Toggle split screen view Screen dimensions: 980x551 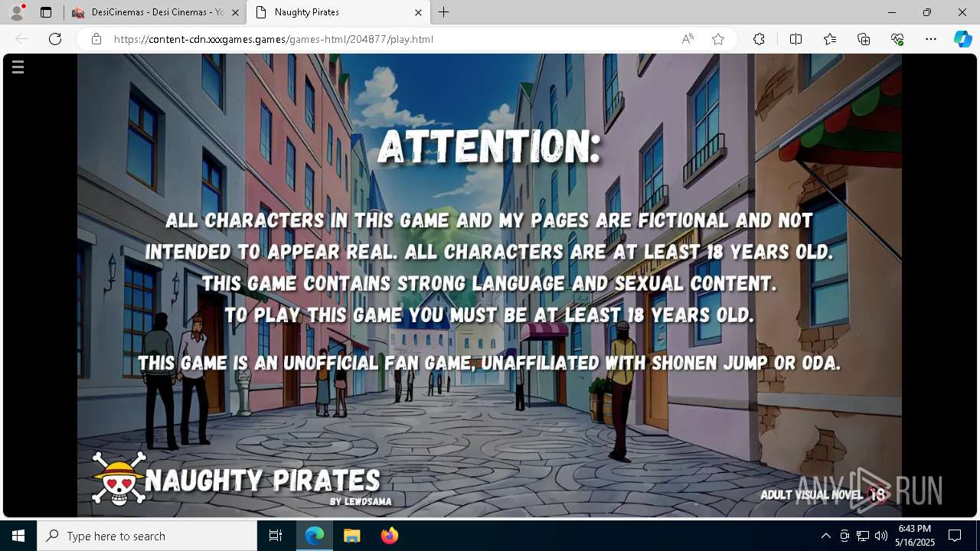795,39
